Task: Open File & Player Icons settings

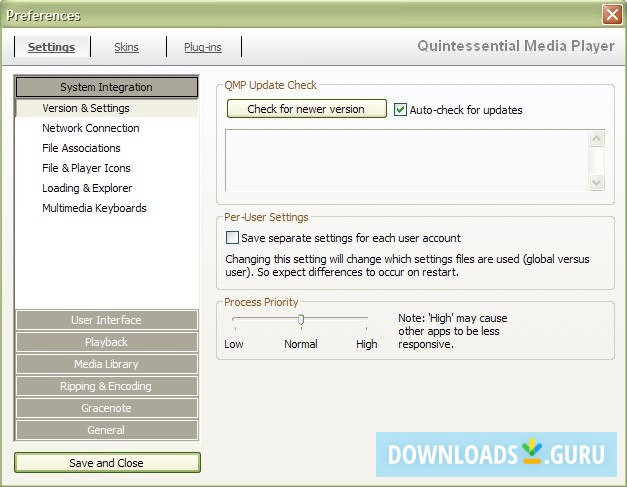Action: click(86, 168)
